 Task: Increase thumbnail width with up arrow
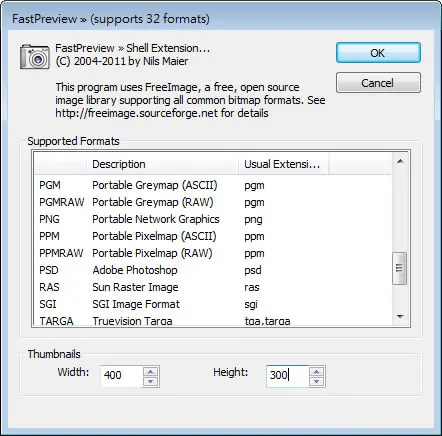click(151, 372)
